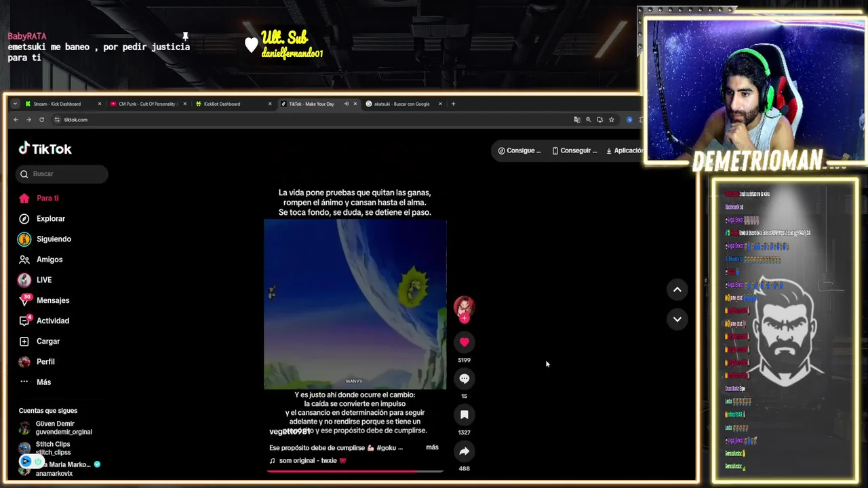Viewport: 868px width, 488px height.
Task: Like the video with the heart icon
Action: pos(464,342)
